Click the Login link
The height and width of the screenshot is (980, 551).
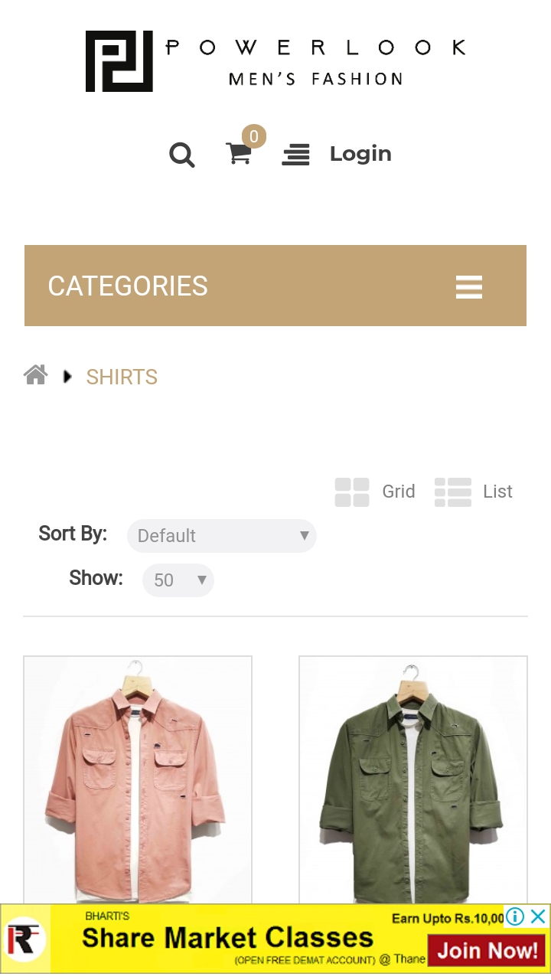tap(360, 154)
